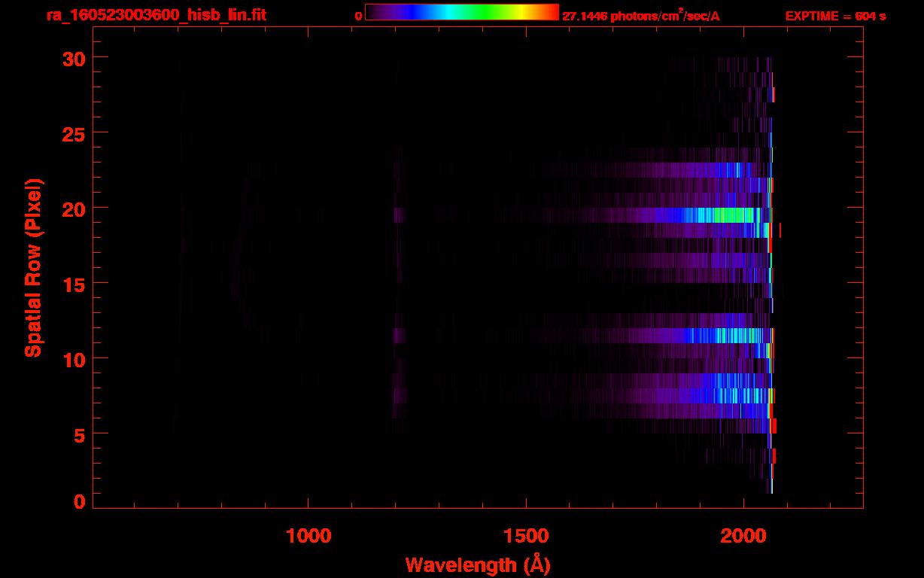924x578 pixels.
Task: Click the y-axis tick label 20
Action: pos(74,208)
